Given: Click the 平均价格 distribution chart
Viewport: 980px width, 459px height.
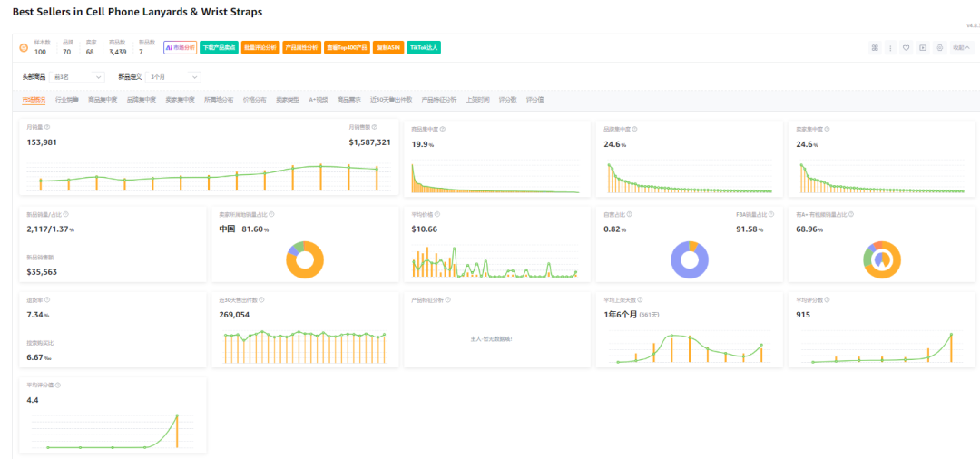Looking at the screenshot, I should tap(495, 261).
